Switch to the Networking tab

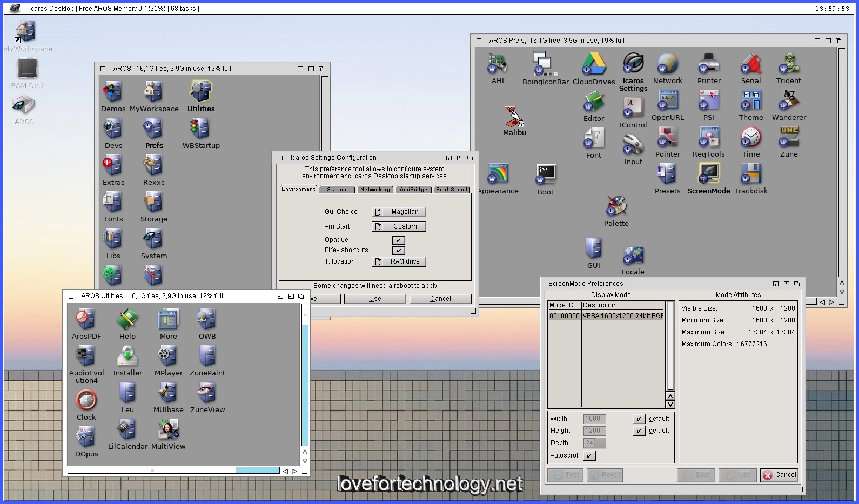[375, 190]
